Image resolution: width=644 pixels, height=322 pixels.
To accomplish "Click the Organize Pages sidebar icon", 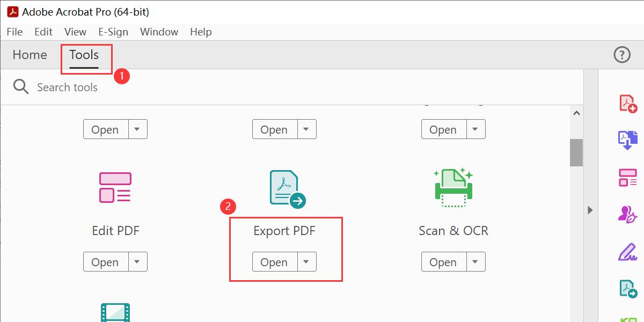I will [x=627, y=178].
